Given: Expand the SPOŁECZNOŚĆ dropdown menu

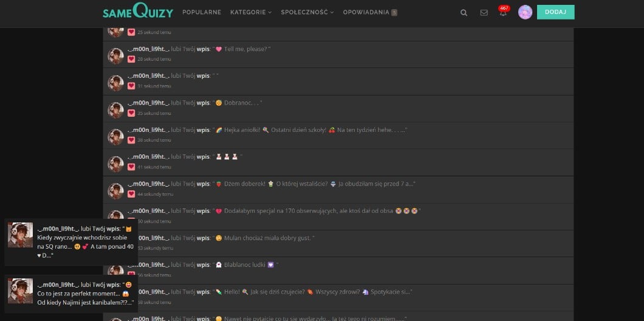Looking at the screenshot, I should point(307,12).
